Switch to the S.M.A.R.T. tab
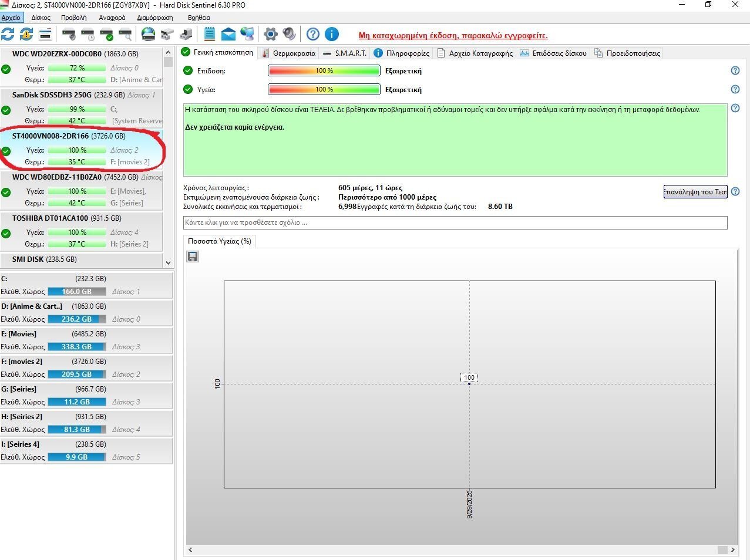 (x=345, y=53)
